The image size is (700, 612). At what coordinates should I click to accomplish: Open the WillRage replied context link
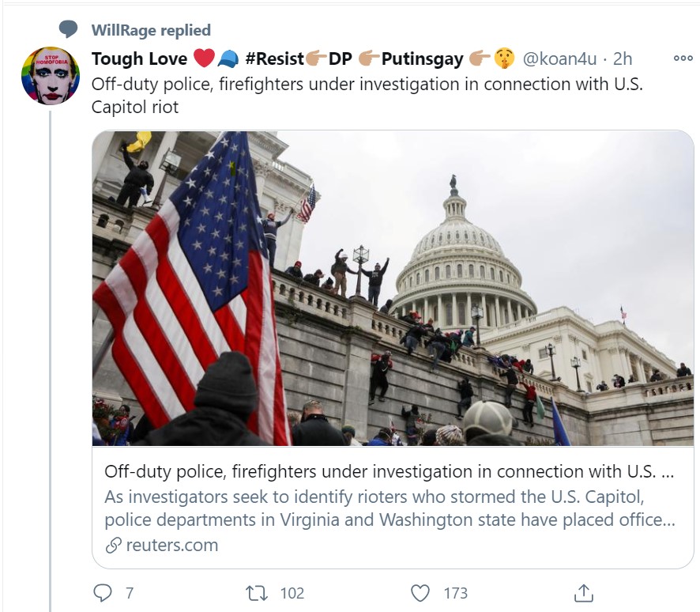pyautogui.click(x=151, y=30)
